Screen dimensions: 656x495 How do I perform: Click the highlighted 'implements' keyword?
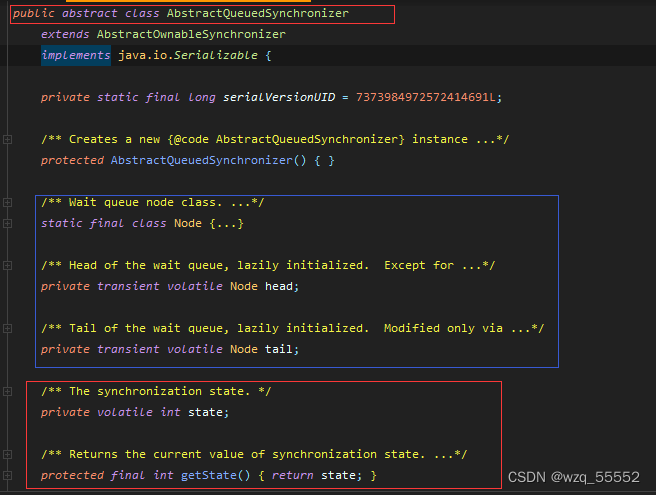point(76,55)
